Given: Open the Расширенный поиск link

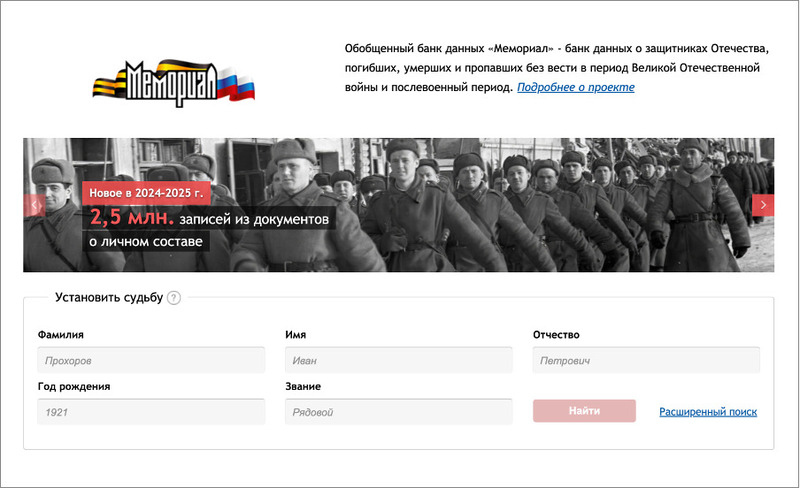Looking at the screenshot, I should [708, 411].
